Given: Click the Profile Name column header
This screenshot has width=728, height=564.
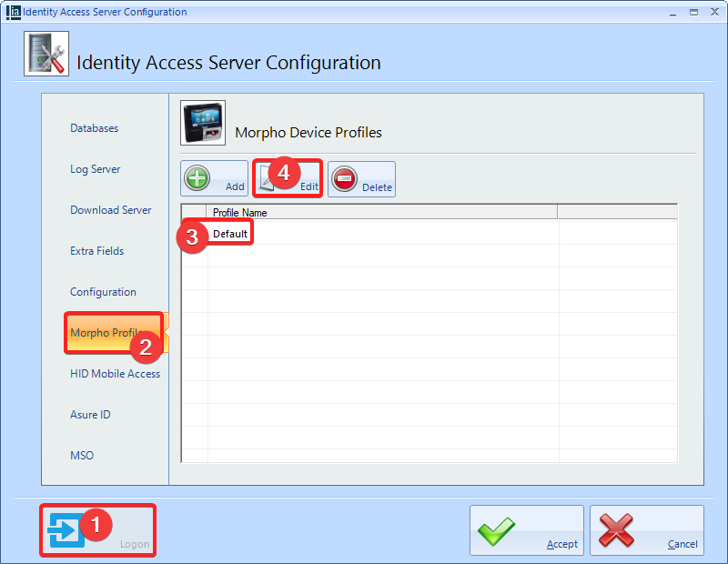Looking at the screenshot, I should 382,213.
